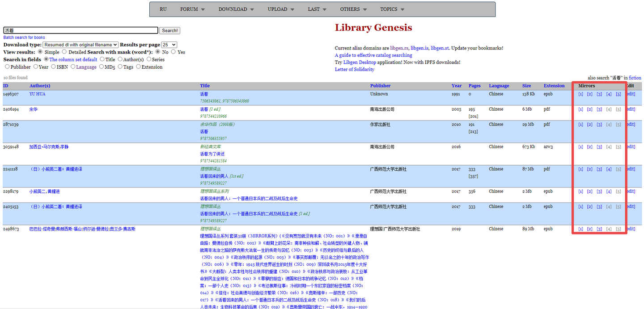
Task: Expand the LAST dropdown menu
Action: tap(317, 9)
